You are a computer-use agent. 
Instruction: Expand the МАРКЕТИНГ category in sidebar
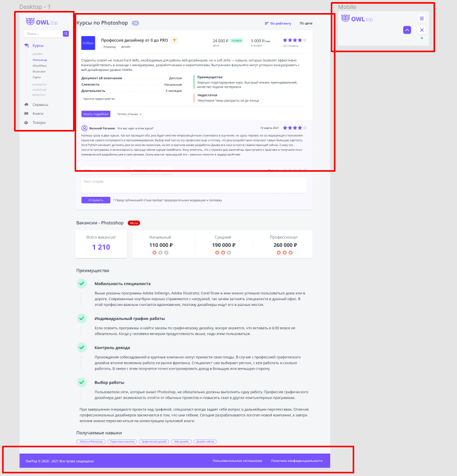pos(39,95)
